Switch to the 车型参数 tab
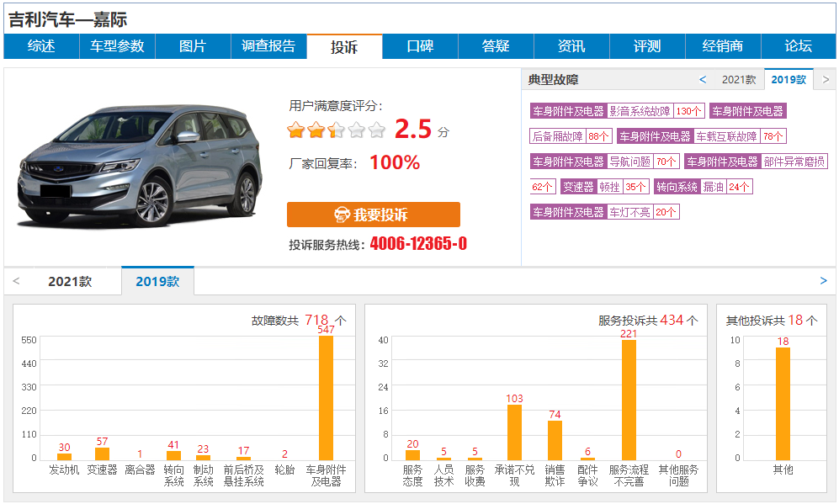 point(117,46)
